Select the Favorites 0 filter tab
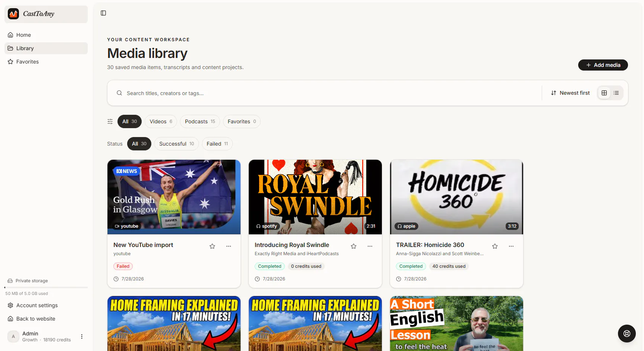Image resolution: width=644 pixels, height=351 pixels. click(242, 121)
